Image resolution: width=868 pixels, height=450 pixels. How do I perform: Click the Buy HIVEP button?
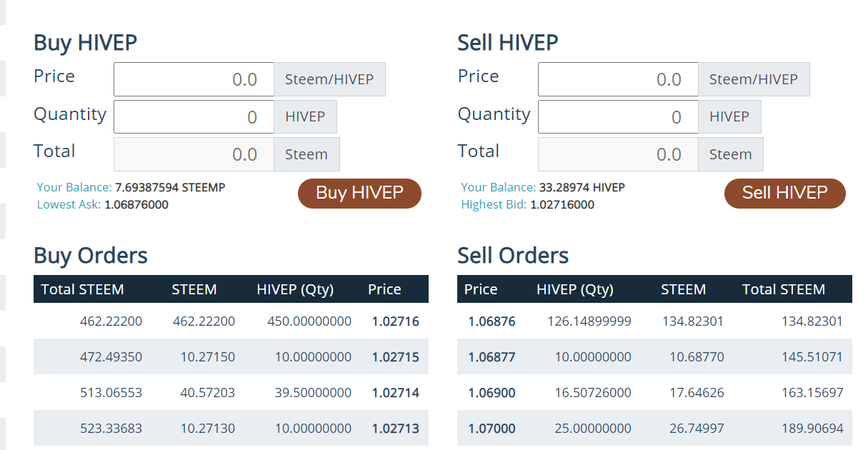click(359, 193)
